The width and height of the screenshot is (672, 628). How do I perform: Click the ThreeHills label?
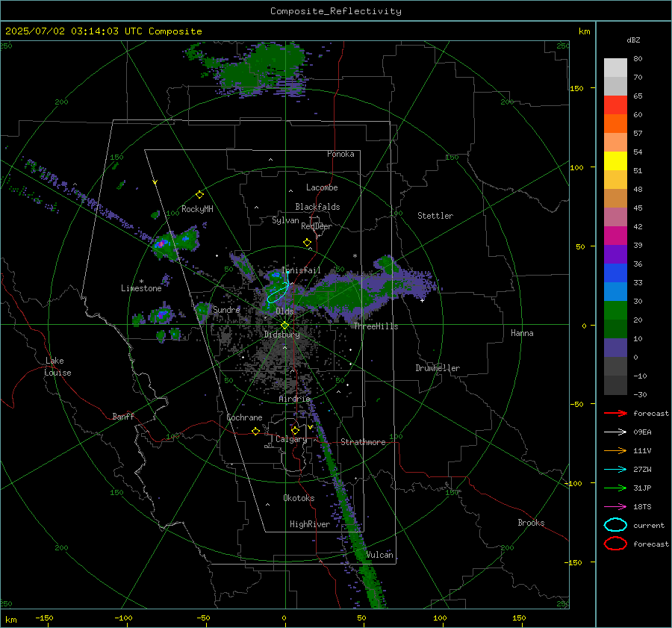[x=376, y=326]
